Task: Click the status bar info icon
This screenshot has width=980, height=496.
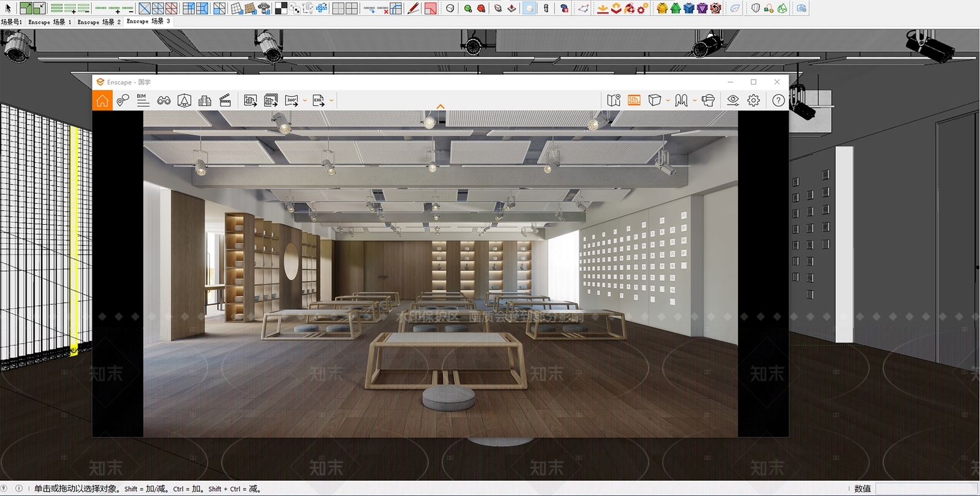Action: pos(18,489)
